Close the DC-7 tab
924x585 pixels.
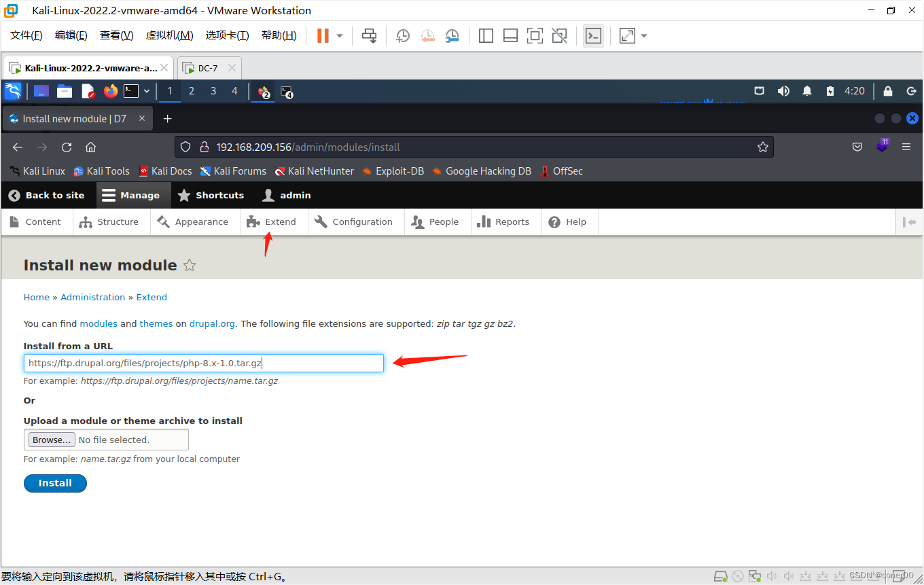[232, 68]
